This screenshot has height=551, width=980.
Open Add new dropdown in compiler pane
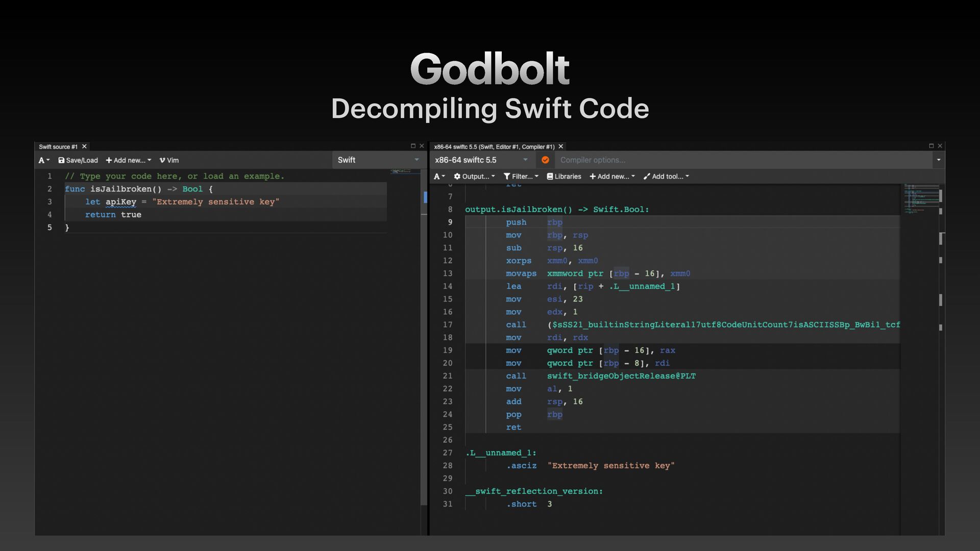point(612,177)
